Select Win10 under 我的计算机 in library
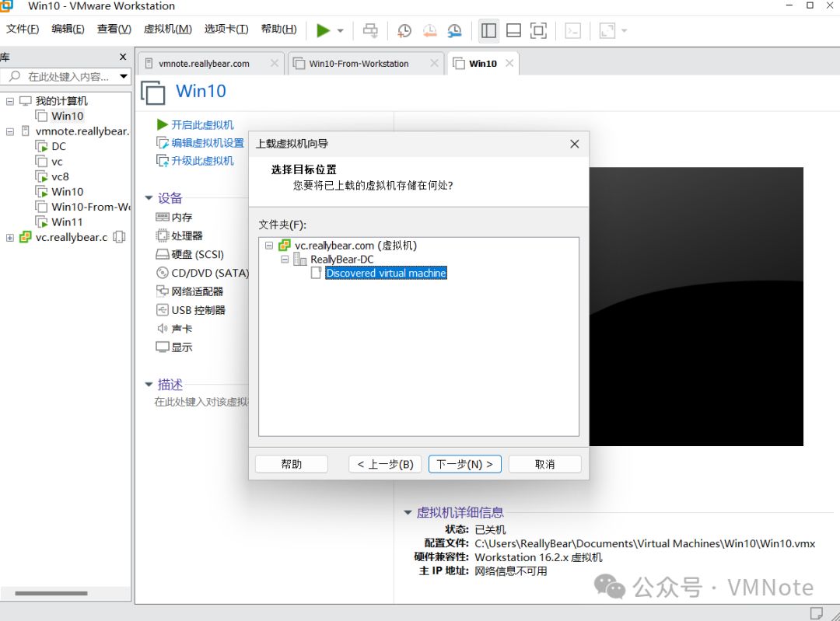The width and height of the screenshot is (840, 621). tap(67, 116)
